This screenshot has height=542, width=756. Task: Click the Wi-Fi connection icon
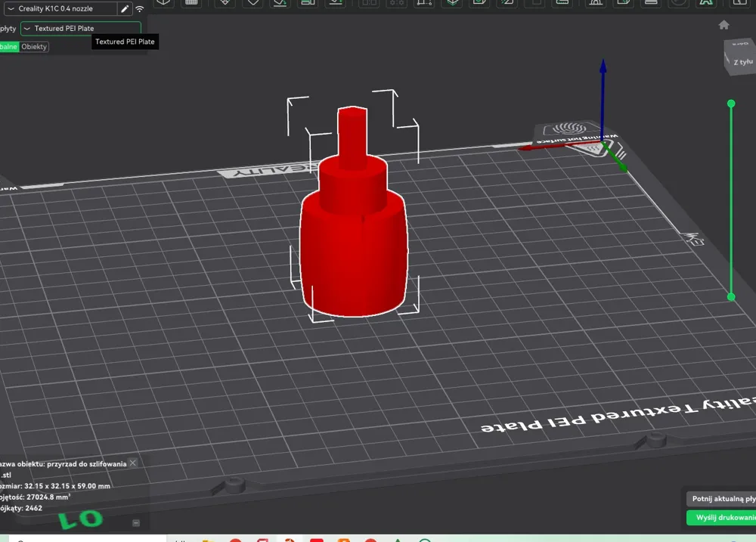click(140, 8)
